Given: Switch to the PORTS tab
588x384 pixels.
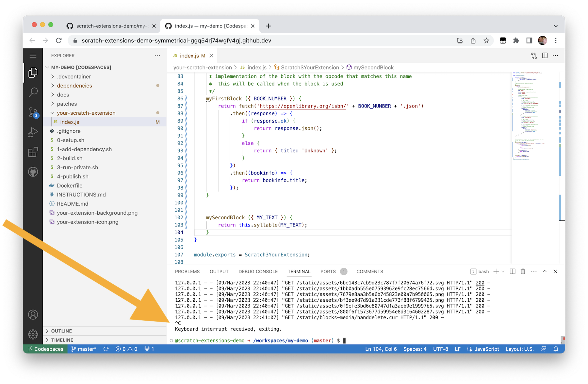Looking at the screenshot, I should pos(328,271).
